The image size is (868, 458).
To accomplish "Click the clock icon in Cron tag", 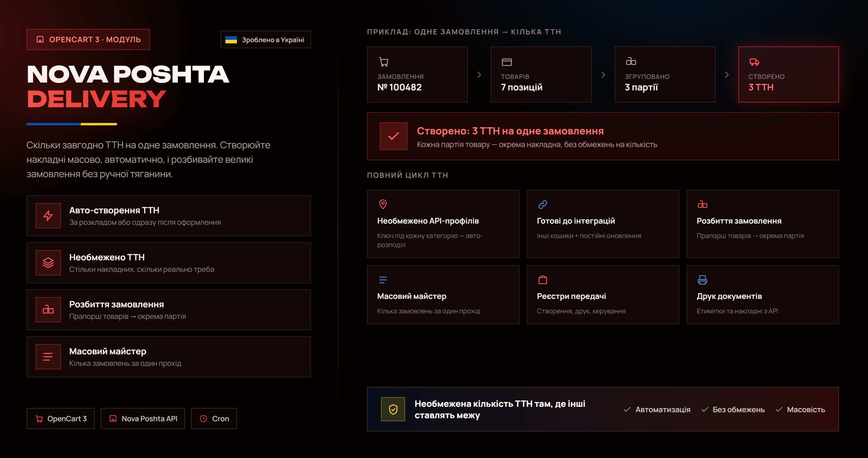I will point(203,419).
